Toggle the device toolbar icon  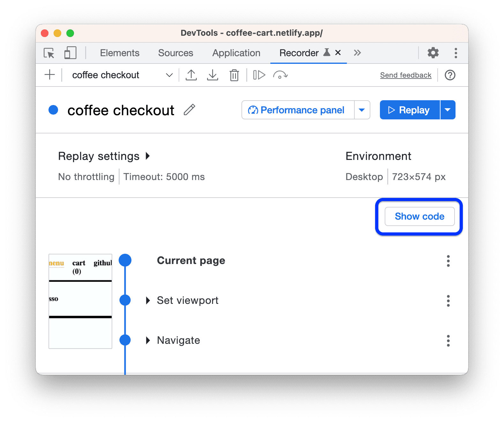[70, 53]
